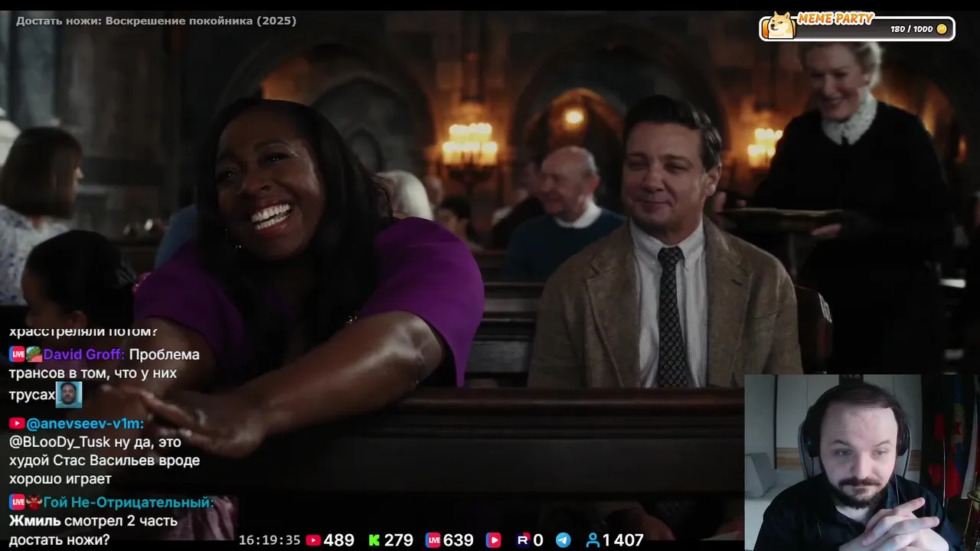Click the total viewer count 1 407

[x=622, y=540]
